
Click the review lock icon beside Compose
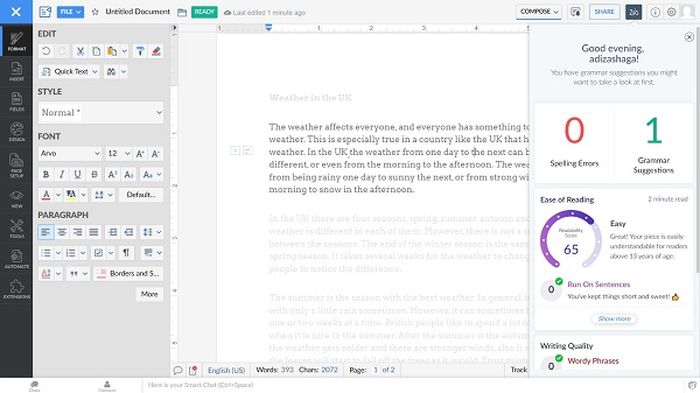click(x=576, y=12)
